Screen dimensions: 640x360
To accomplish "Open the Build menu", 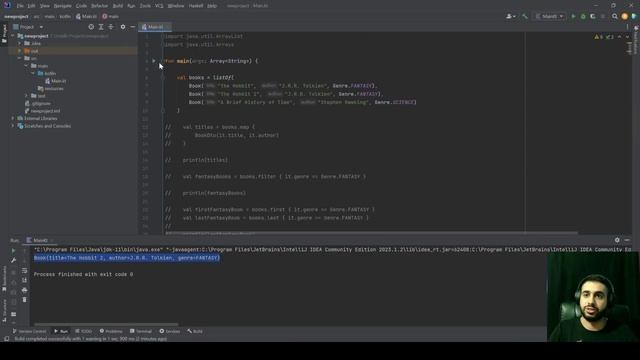I will coord(118,6).
